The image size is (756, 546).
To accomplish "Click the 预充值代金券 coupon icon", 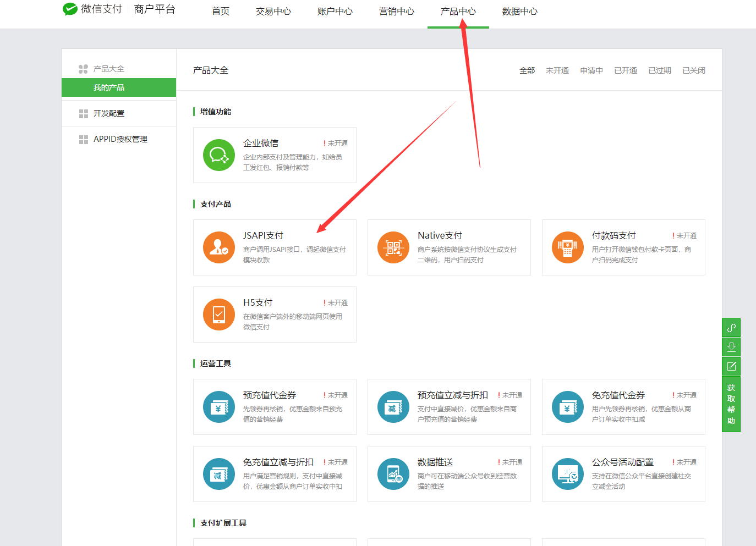I will click(x=219, y=407).
